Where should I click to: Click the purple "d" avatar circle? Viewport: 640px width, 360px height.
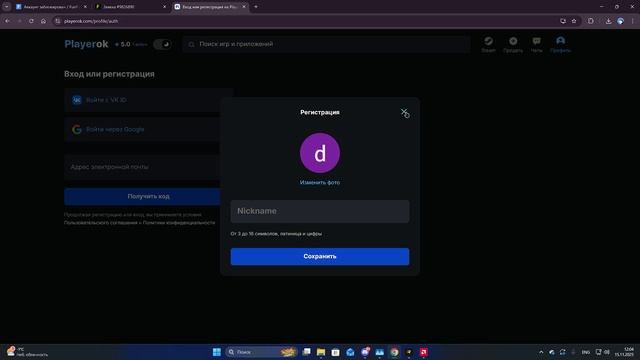320,153
